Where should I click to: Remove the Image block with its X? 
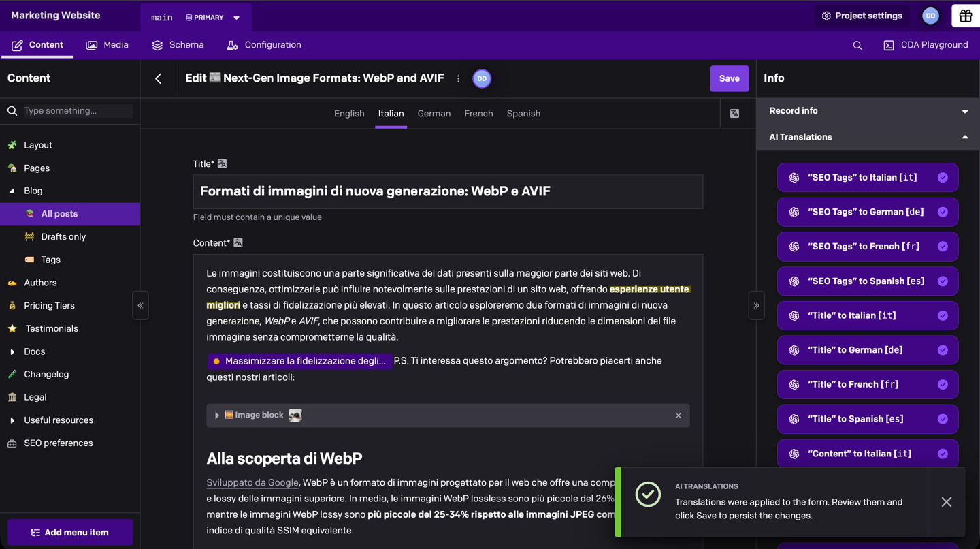coord(679,415)
